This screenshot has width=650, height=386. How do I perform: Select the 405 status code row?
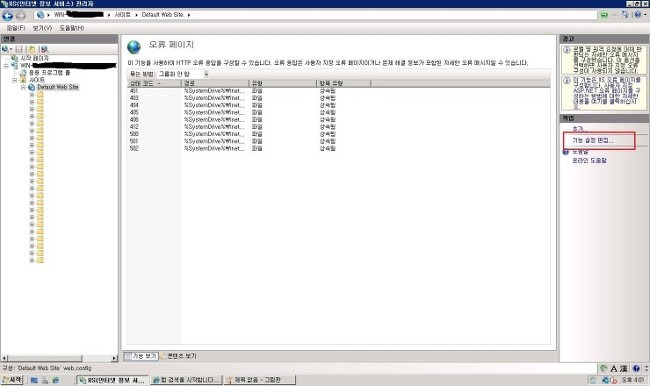point(339,112)
